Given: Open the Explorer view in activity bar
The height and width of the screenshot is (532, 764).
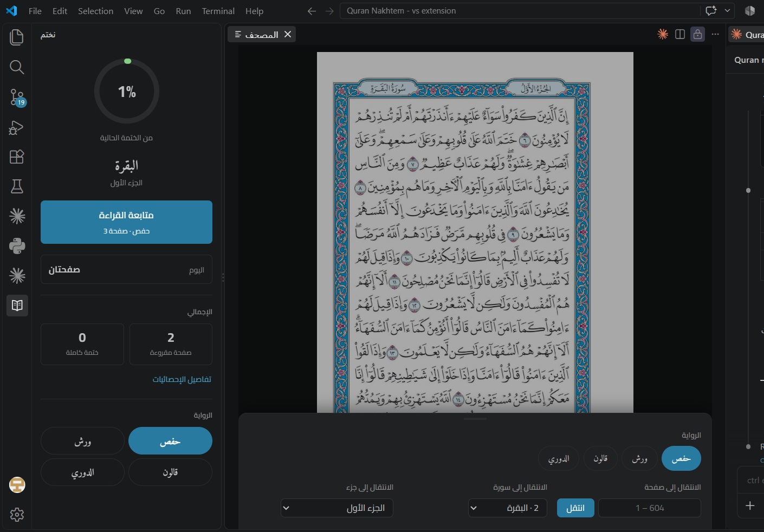Looking at the screenshot, I should point(17,37).
